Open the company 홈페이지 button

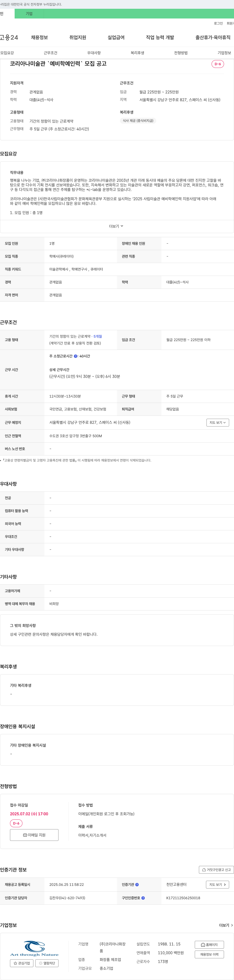click(x=209, y=945)
